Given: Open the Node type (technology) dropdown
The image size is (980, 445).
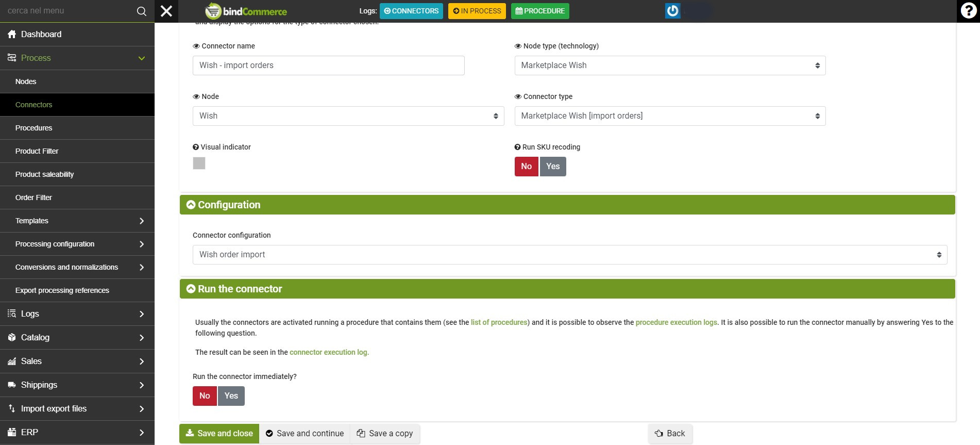Looking at the screenshot, I should click(670, 65).
